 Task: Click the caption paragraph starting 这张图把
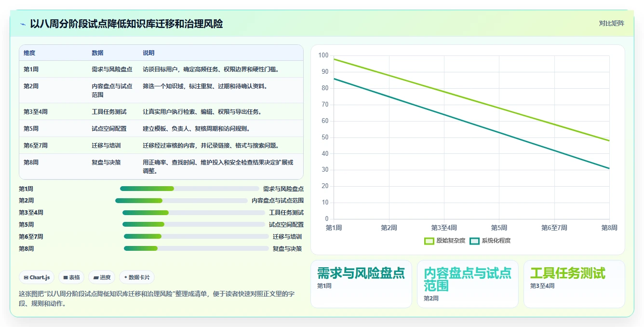(x=156, y=299)
